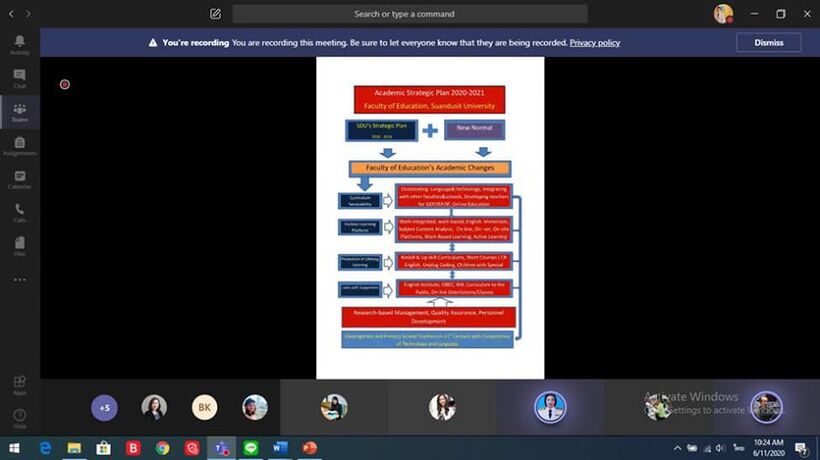Show more apps via ellipsis icon
Viewport: 820px width, 460px height.
point(19,280)
